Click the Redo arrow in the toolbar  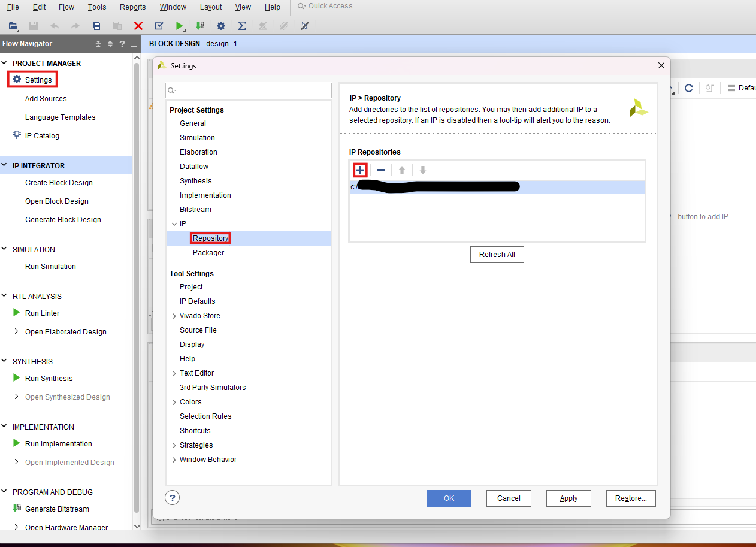coord(75,26)
